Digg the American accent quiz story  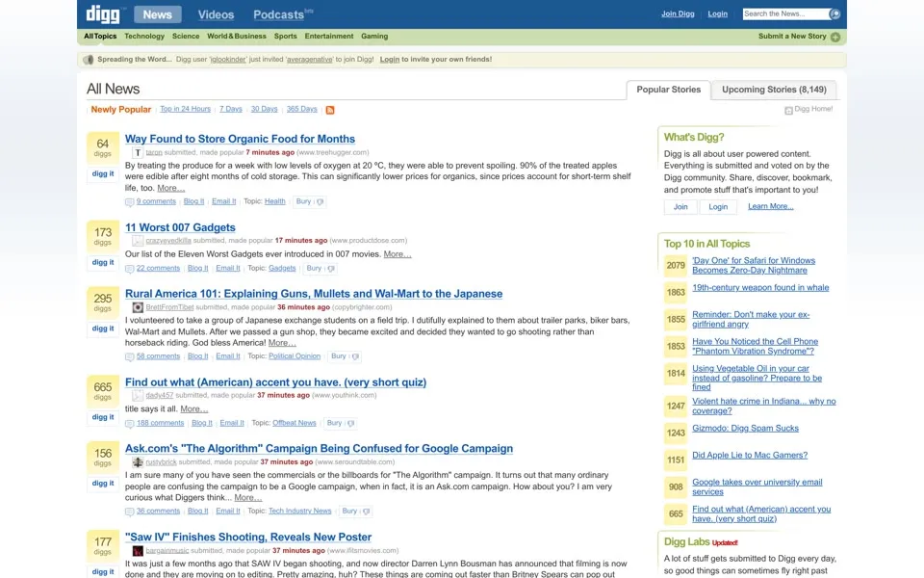point(103,417)
